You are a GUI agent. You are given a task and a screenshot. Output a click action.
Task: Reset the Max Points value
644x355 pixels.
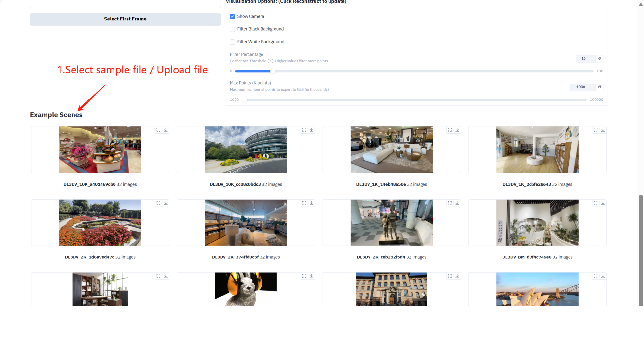(x=599, y=87)
